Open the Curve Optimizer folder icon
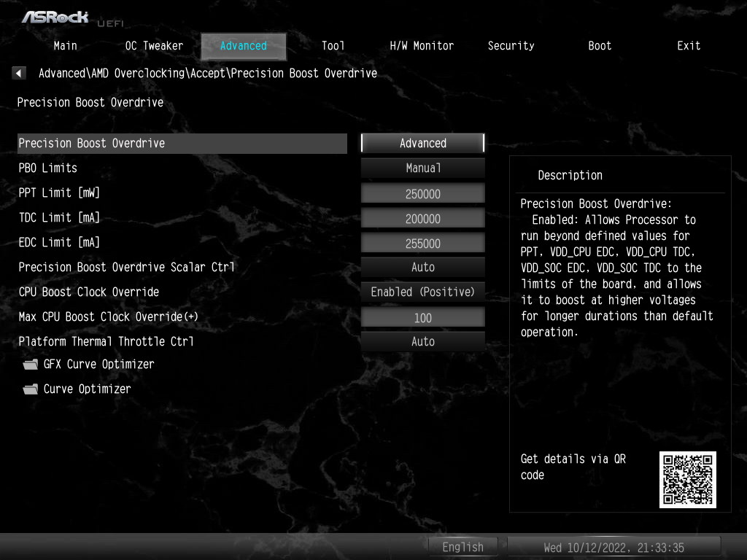Viewport: 747px width, 560px height. tap(31, 389)
